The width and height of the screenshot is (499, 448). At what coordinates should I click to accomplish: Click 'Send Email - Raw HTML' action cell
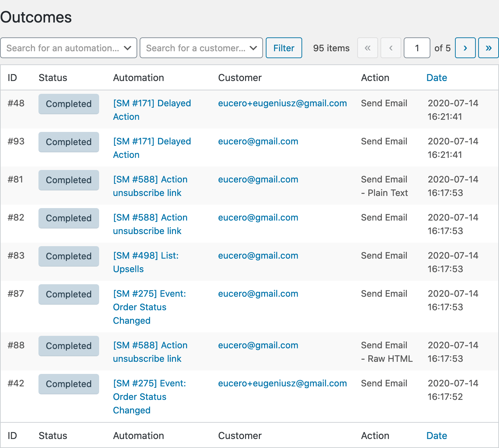pos(387,352)
